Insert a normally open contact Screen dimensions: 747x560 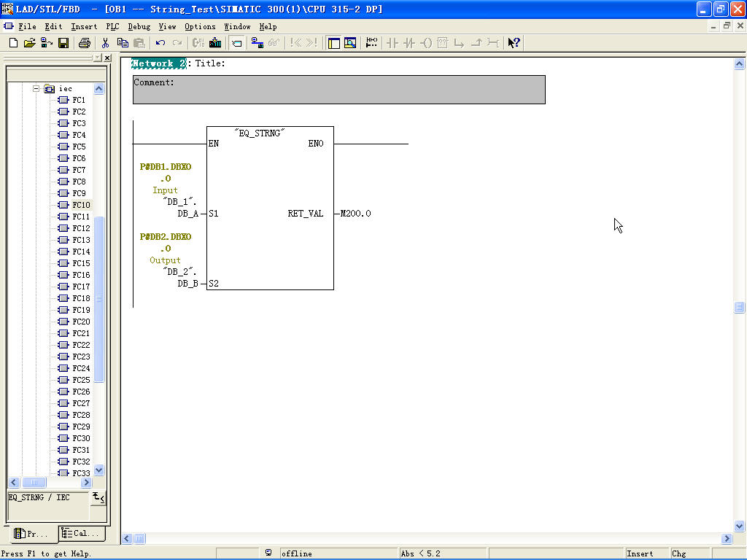point(392,43)
